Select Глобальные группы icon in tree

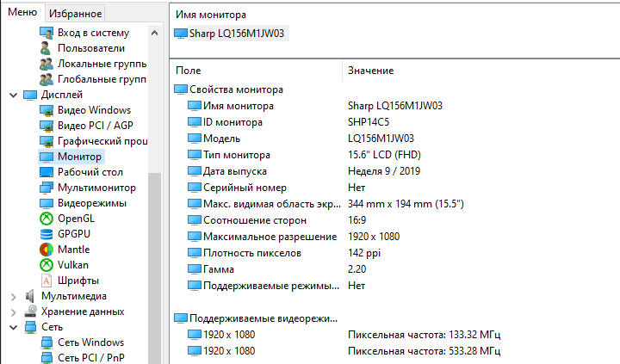(x=46, y=79)
